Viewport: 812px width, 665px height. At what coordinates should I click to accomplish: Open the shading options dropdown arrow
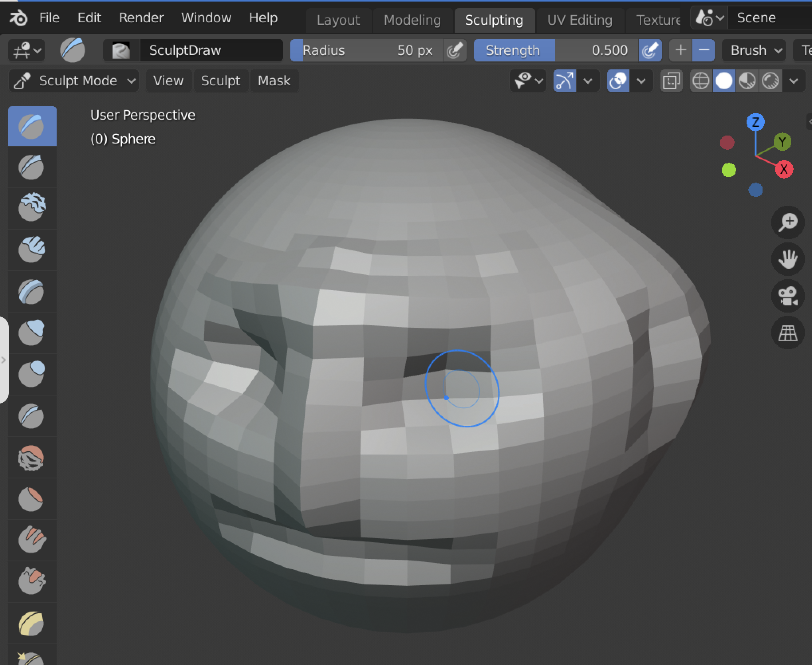point(794,81)
